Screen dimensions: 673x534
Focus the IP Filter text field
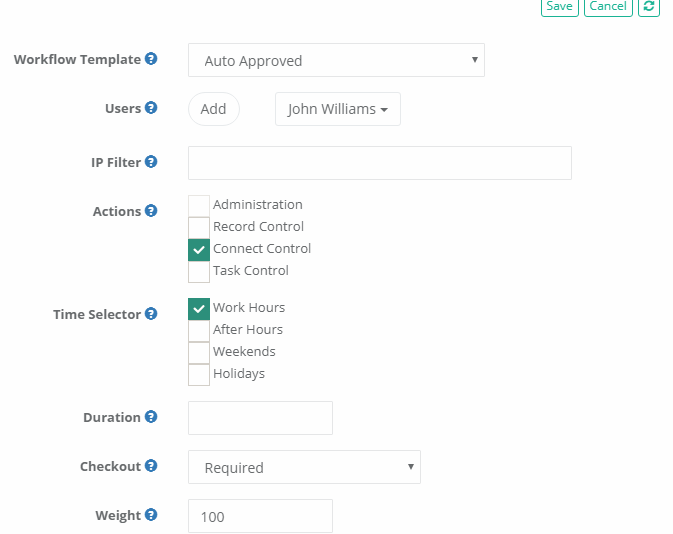click(x=379, y=163)
